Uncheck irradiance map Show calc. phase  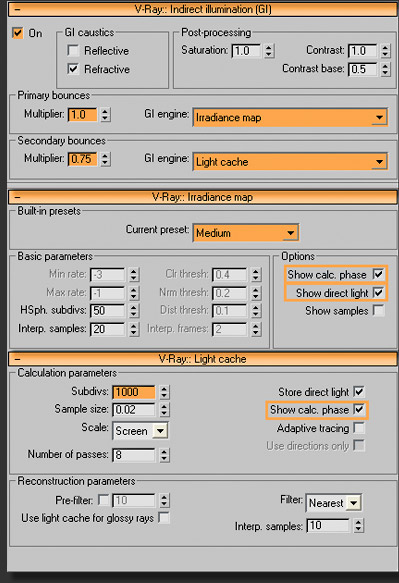click(378, 274)
